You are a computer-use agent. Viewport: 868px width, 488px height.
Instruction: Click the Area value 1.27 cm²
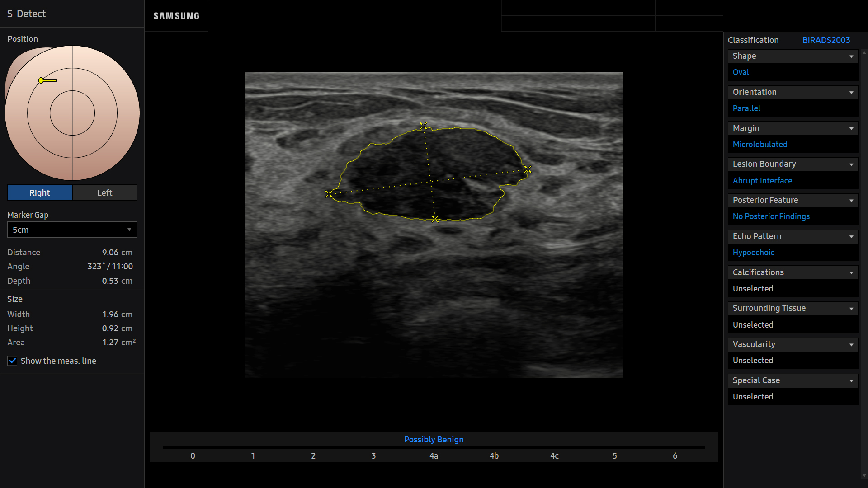tap(119, 343)
